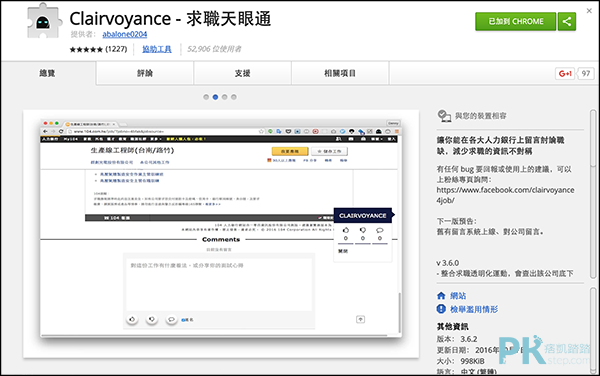Click the comment text box in preview
The image size is (600, 376).
219,285
